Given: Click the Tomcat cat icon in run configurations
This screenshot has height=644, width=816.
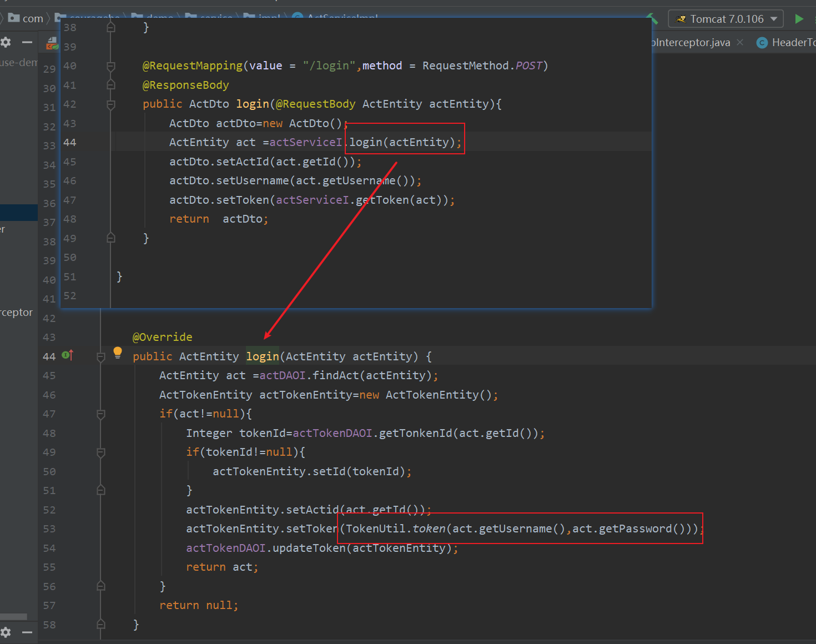Looking at the screenshot, I should click(x=681, y=19).
